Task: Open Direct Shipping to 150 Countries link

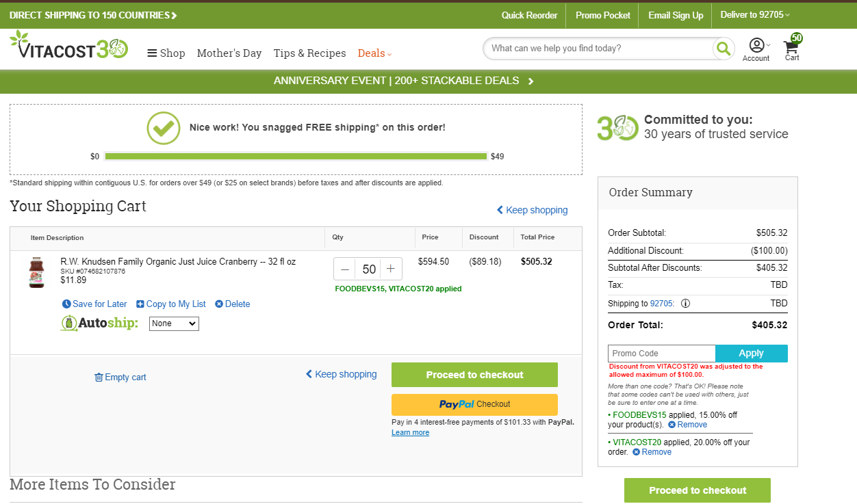Action: [93, 15]
